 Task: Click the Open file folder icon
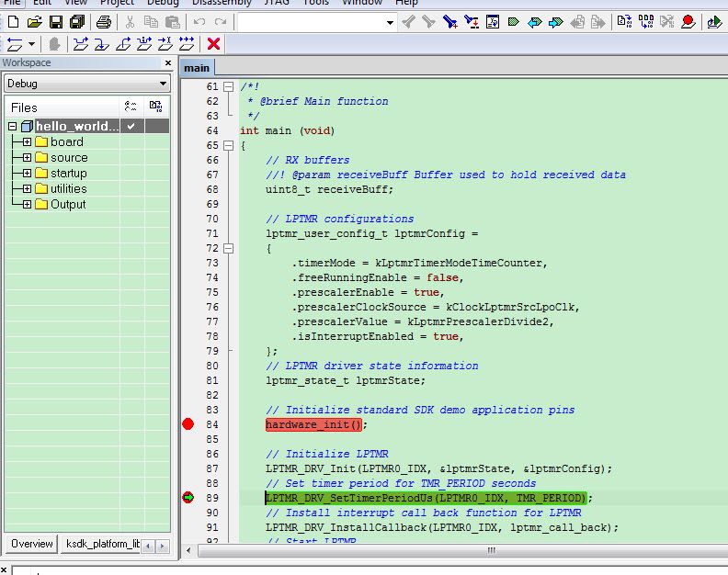point(35,21)
